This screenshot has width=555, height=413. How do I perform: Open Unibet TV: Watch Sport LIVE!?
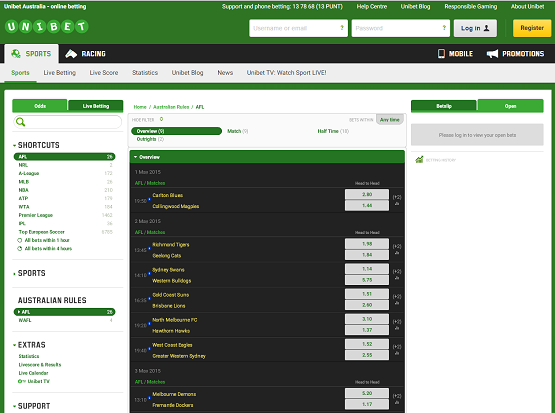point(286,73)
